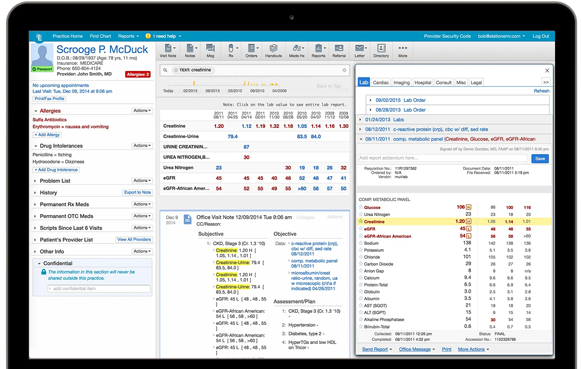Open the Handouts toolbar icon
This screenshot has height=369, width=581.
273,50
